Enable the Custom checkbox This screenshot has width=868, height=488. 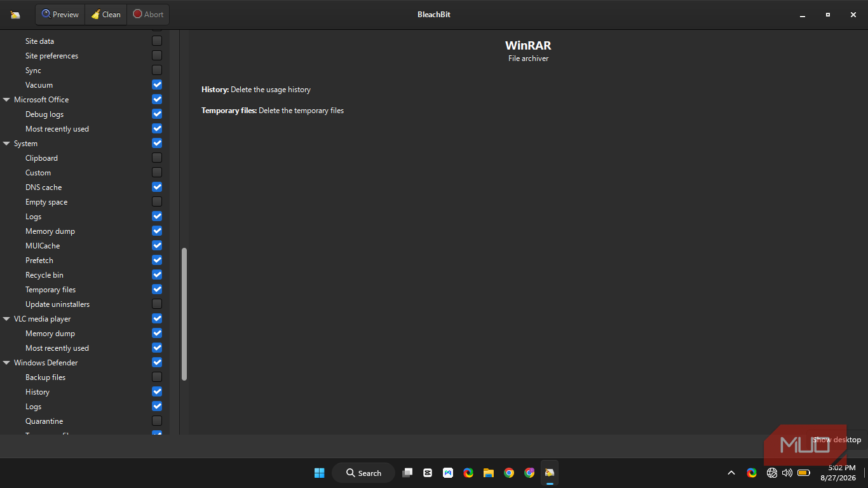pyautogui.click(x=157, y=172)
